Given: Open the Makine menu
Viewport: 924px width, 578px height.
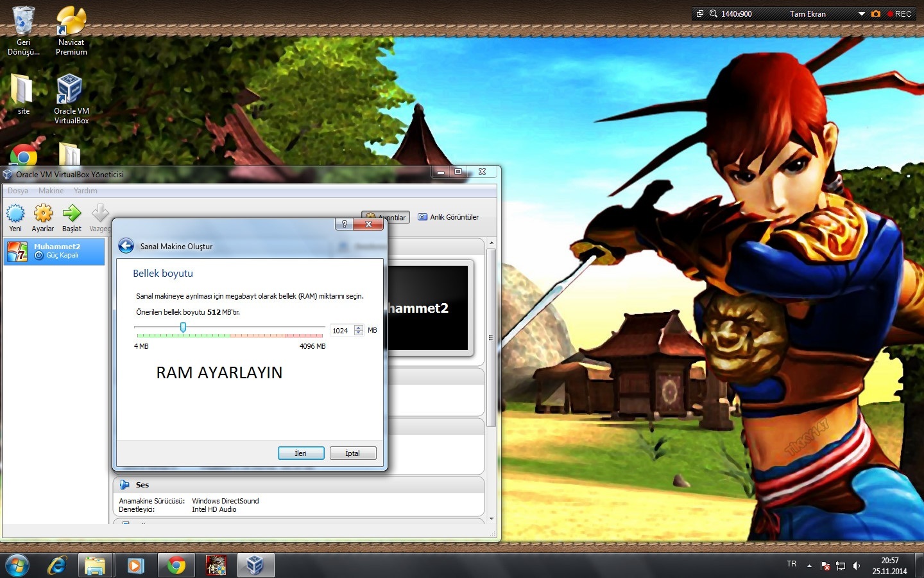Looking at the screenshot, I should pos(51,191).
